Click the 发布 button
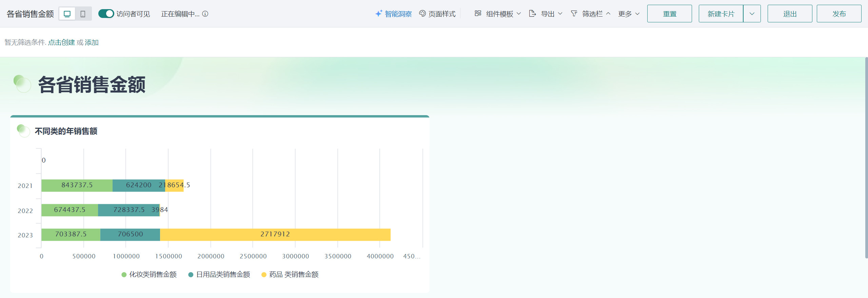The width and height of the screenshot is (868, 298). click(839, 14)
